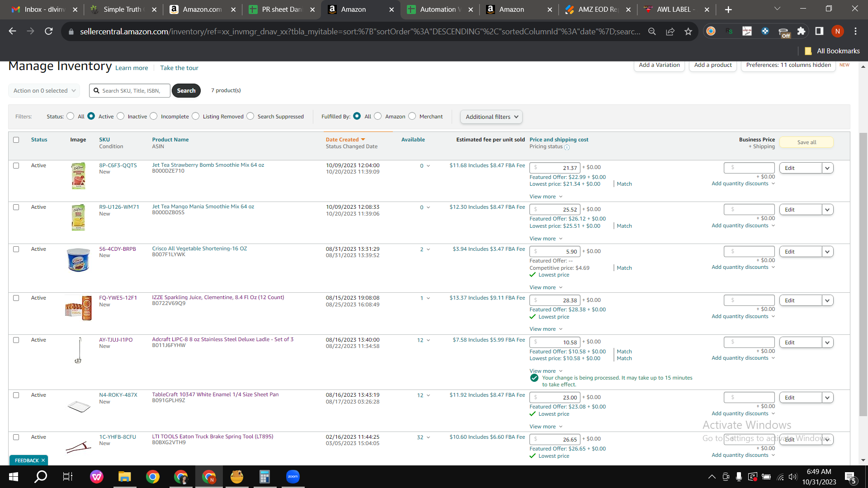This screenshot has height=488, width=868.
Task: Click the volume speaker tray icon
Action: click(793, 477)
